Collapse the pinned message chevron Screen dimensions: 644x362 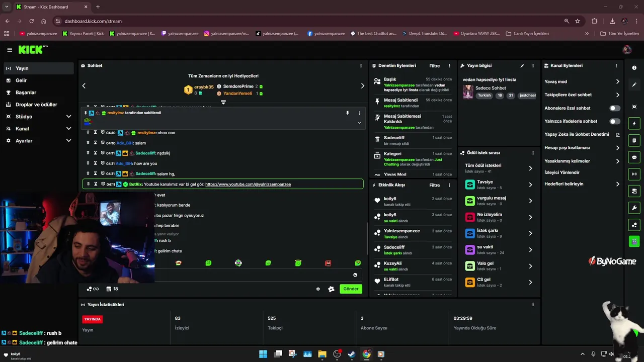point(359,123)
